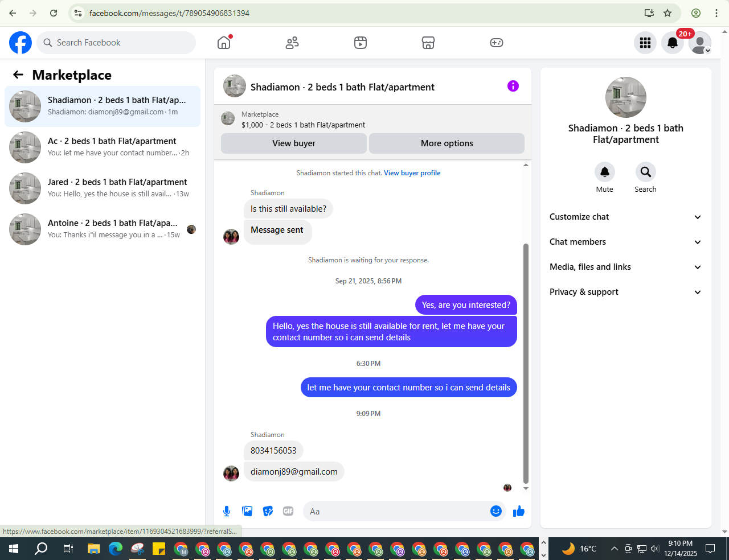Screen dimensions: 729x560
Task: Search in conversation using magnifier icon
Action: 646,172
